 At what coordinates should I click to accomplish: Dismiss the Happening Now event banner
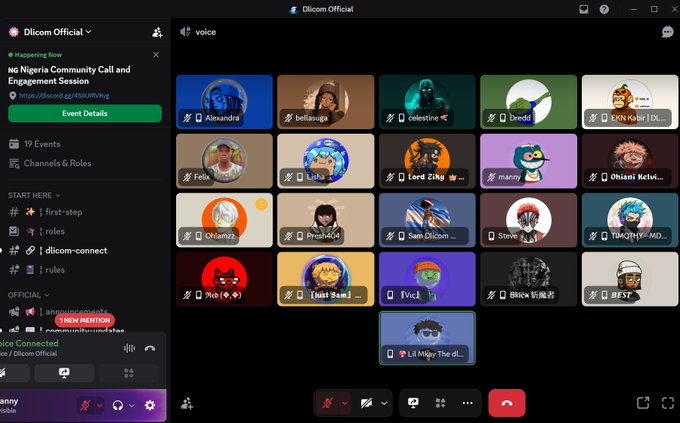(x=156, y=55)
